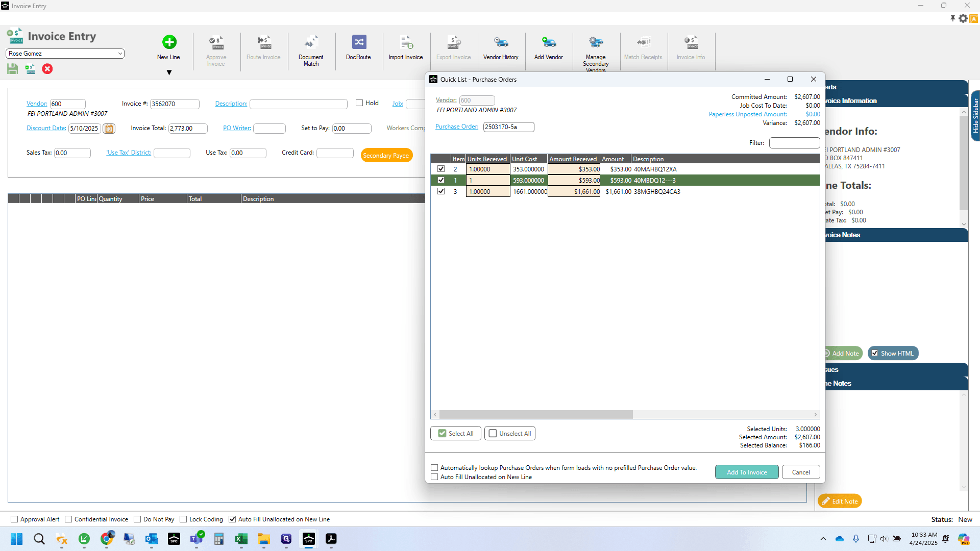Uncheck item 2 row 40MAHBQ12XA
This screenshot has width=980, height=551.
441,169
